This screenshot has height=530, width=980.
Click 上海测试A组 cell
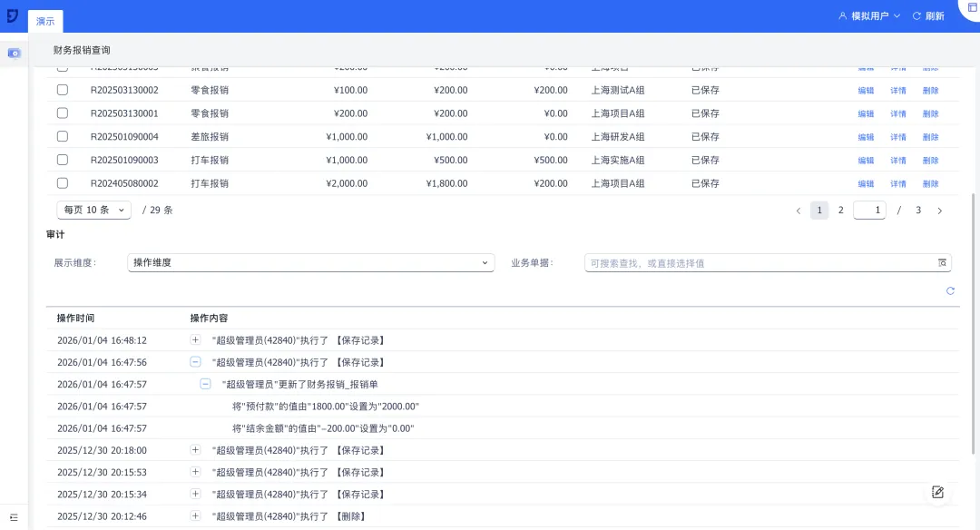tap(618, 90)
